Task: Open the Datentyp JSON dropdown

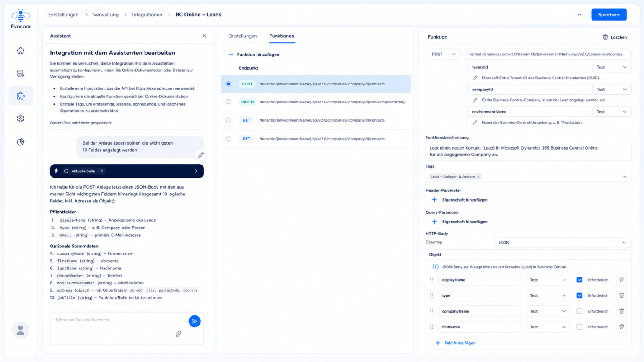Action: tap(563, 243)
